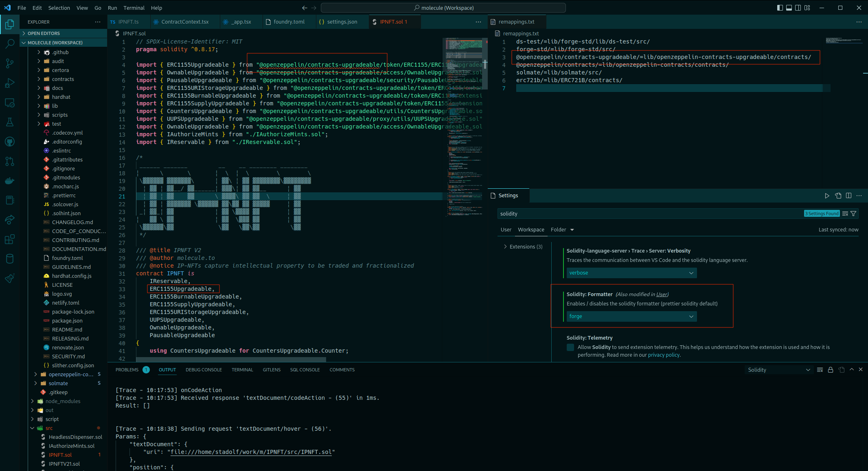Toggle the Allow Solidity telemetry checkbox
The image size is (868, 471).
coord(570,347)
